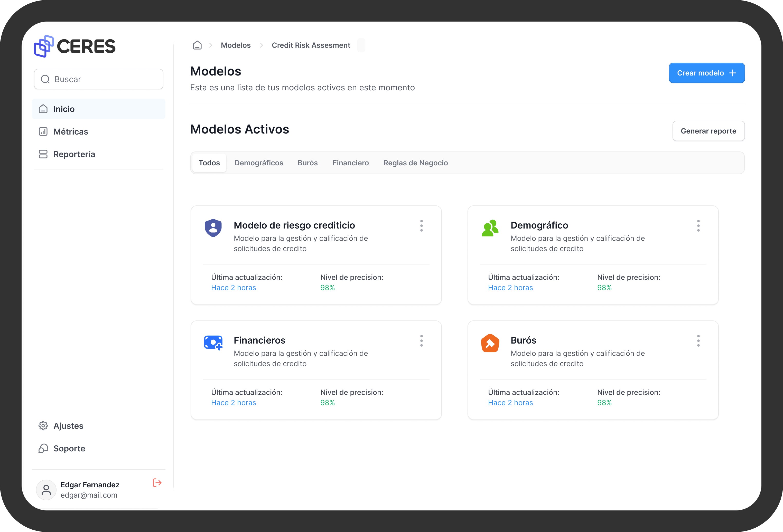Click the CERES logo
Viewport: 783px width, 532px height.
click(75, 46)
